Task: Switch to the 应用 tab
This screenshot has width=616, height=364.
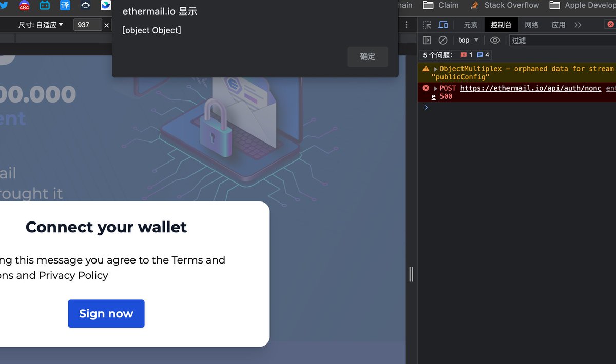Action: 559,25
